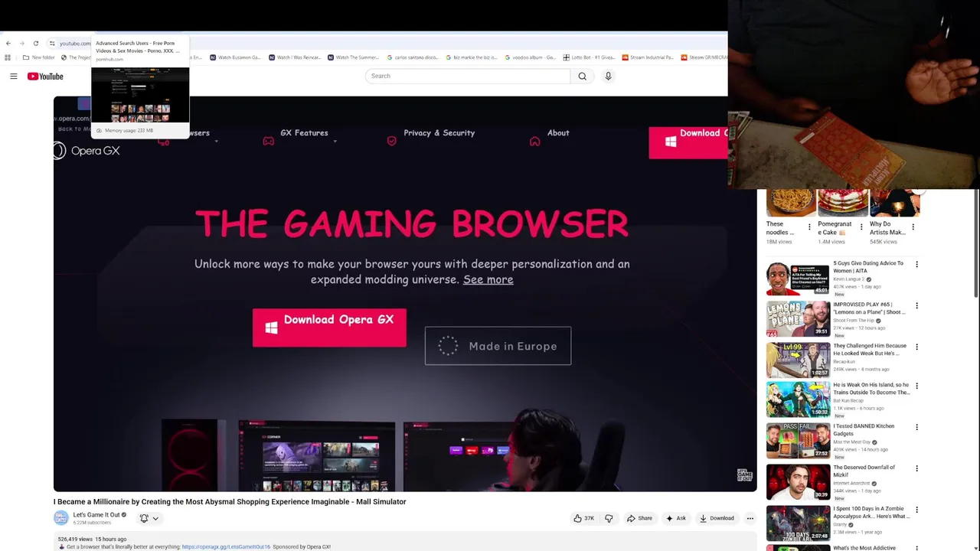
Task: Click the Ask button under the video
Action: [676, 518]
